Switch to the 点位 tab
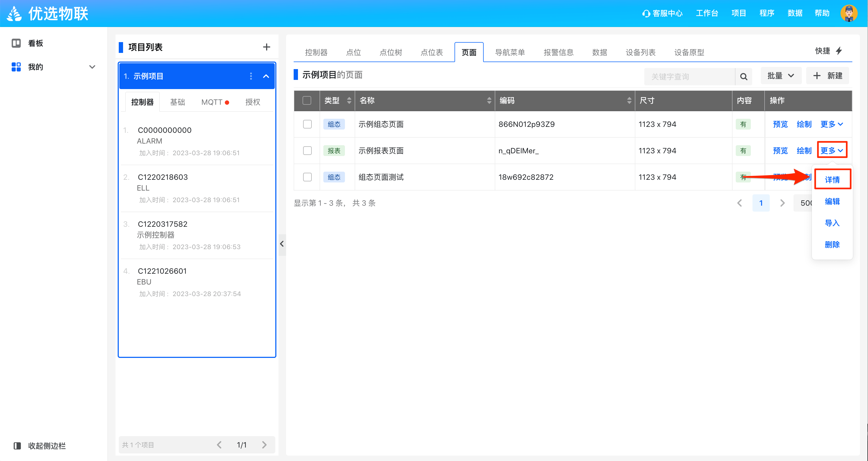 pyautogui.click(x=354, y=52)
